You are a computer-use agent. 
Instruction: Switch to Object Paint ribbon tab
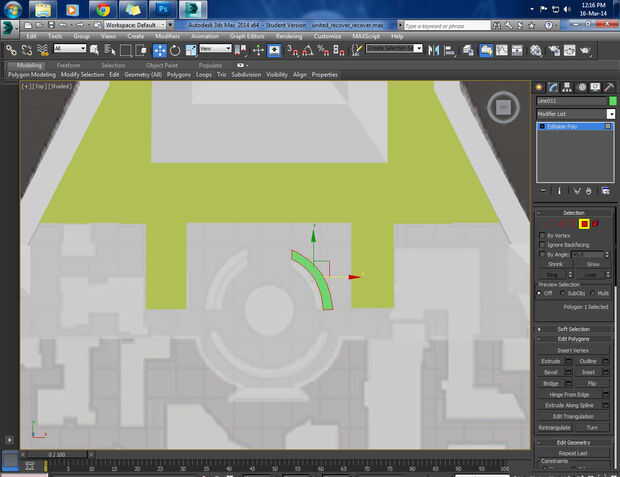tap(161, 65)
